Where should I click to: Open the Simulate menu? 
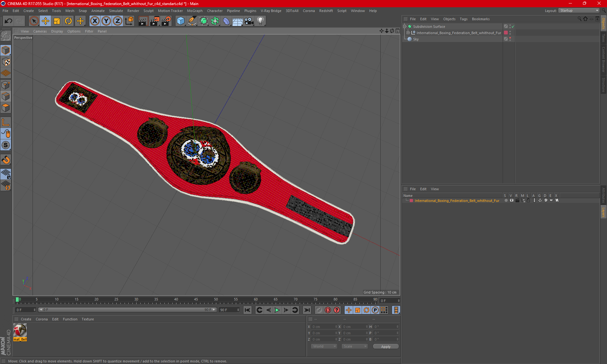click(x=116, y=11)
